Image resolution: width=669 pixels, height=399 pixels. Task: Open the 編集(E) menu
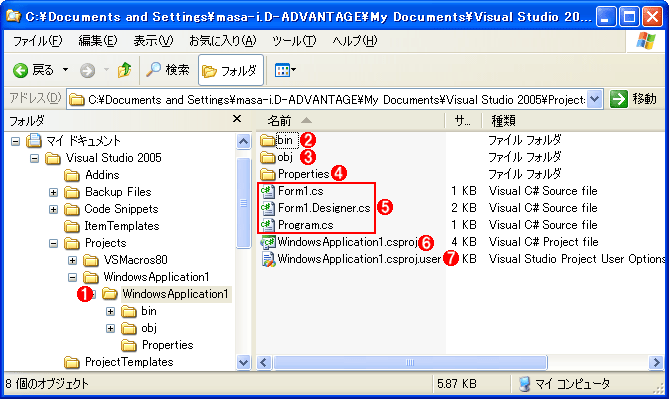97,41
